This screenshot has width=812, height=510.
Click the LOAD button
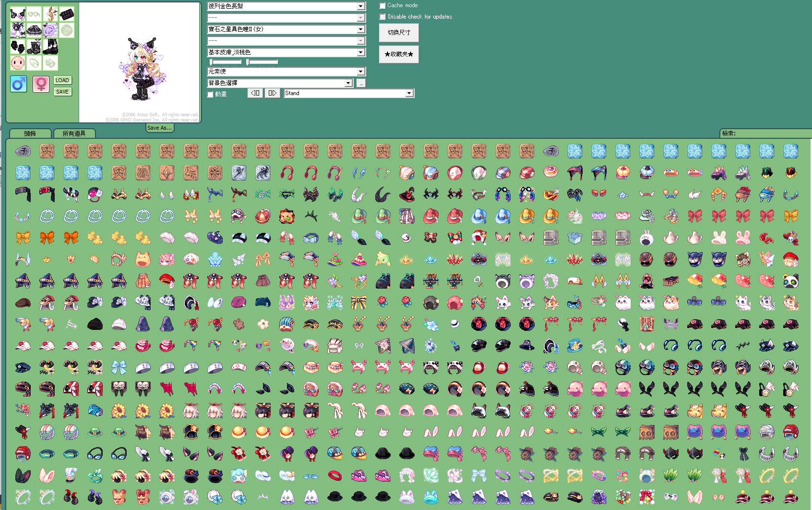pyautogui.click(x=62, y=80)
